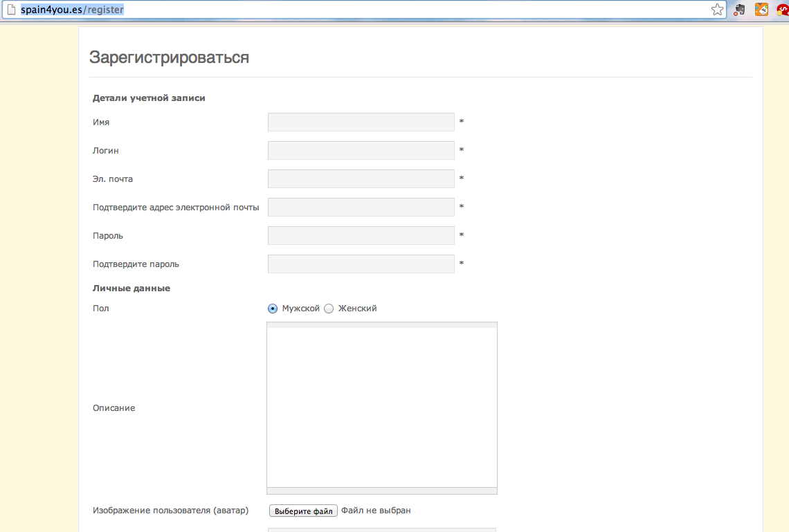Focus the Логин input field
The image size is (789, 532).
[361, 150]
